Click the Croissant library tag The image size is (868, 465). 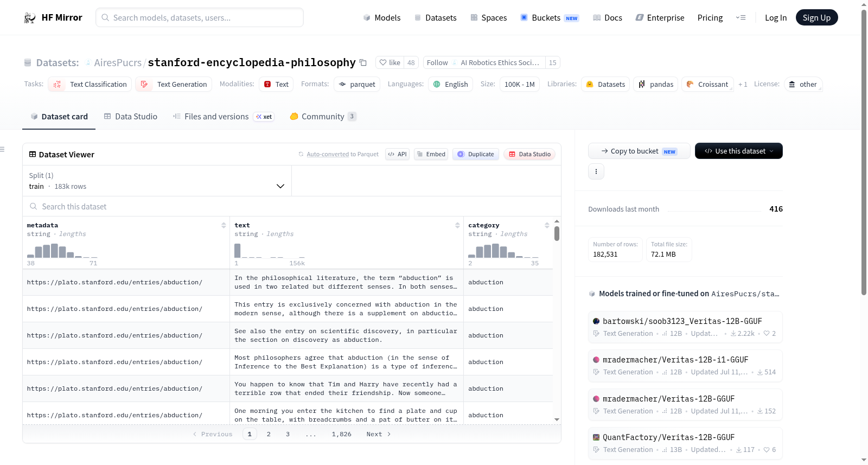[707, 84]
